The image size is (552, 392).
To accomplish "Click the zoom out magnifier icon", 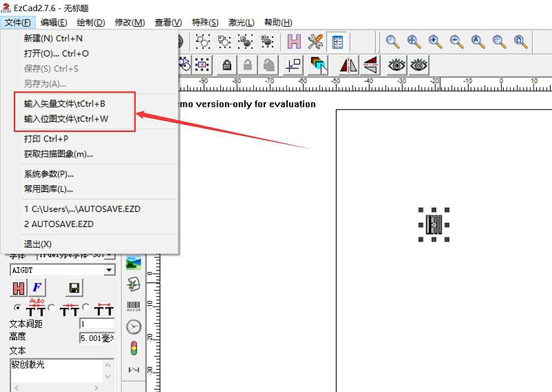I will coord(457,41).
